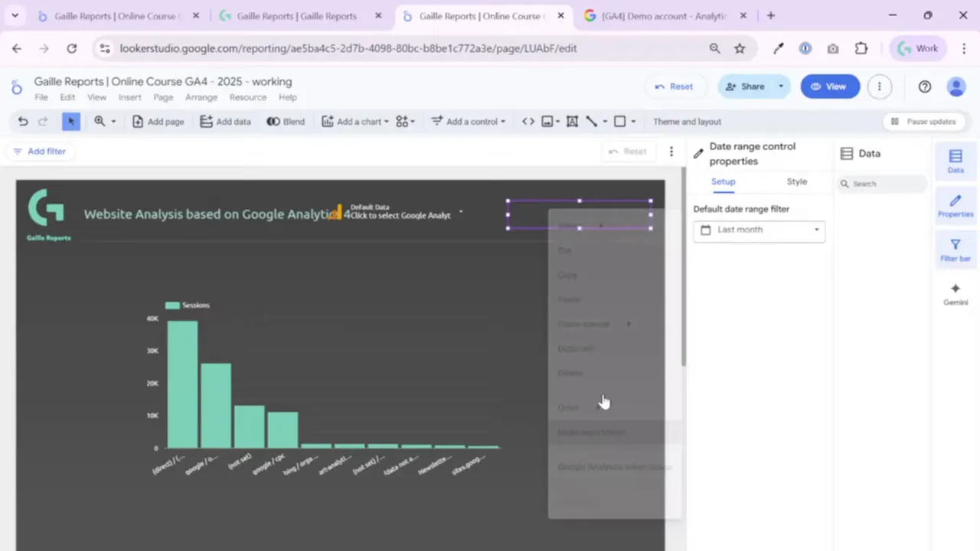Image resolution: width=980 pixels, height=551 pixels.
Task: Toggle the Data panel button
Action: click(955, 161)
